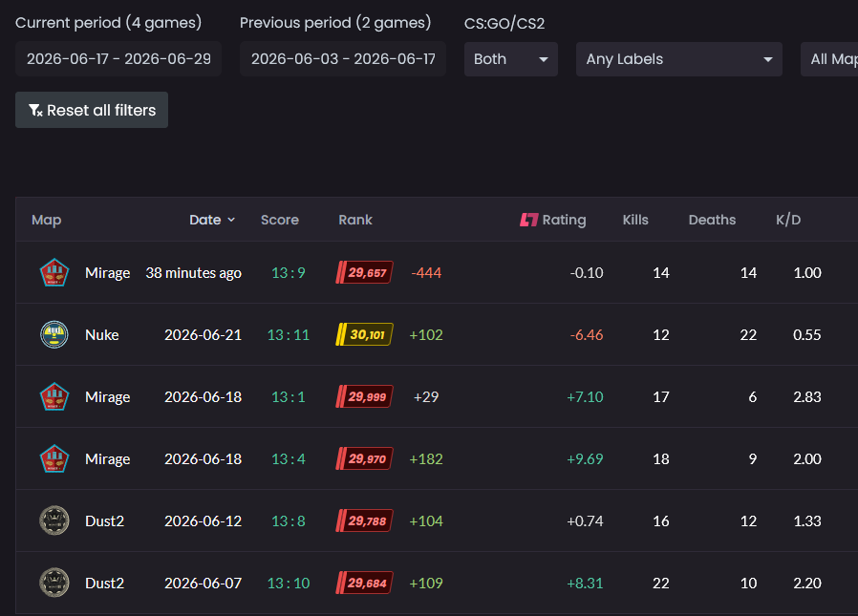This screenshot has height=616, width=858.
Task: Open the match played 38 minutes ago
Action: (437, 272)
